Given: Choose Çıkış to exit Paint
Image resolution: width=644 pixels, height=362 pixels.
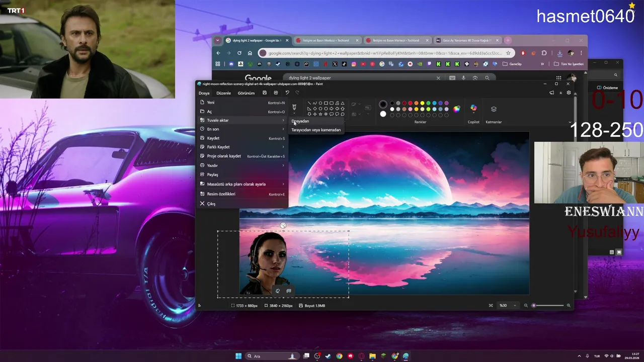Looking at the screenshot, I should [x=242, y=204].
